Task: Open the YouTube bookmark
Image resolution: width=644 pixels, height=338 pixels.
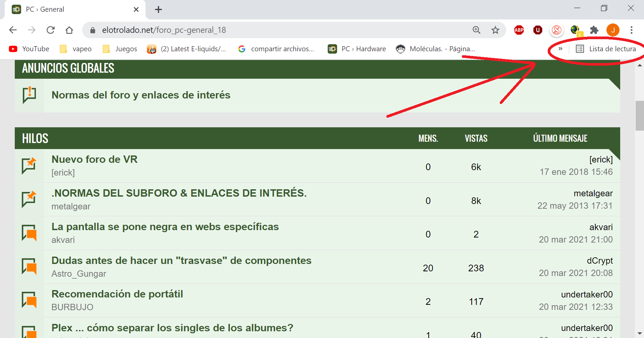Action: [29, 49]
